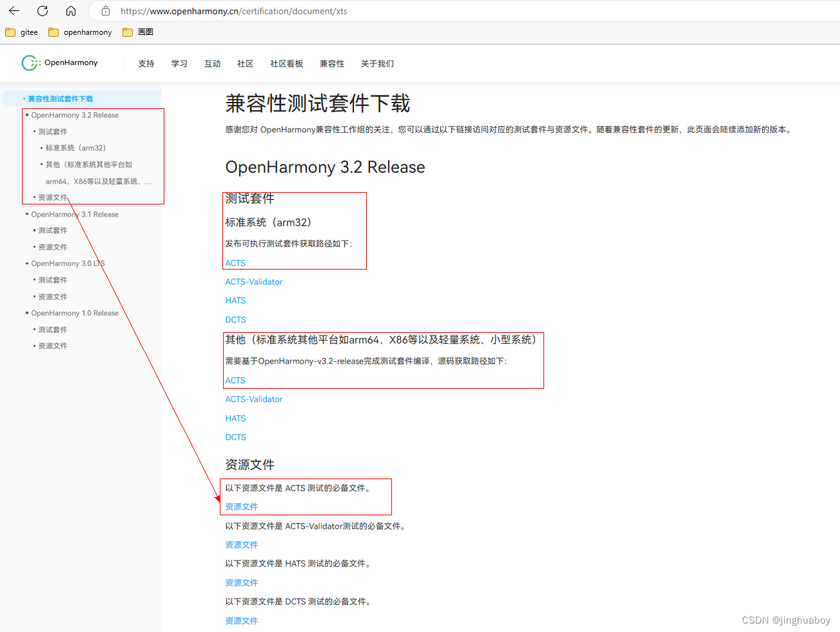Select 标准系统（arm32）in sidebar
The image size is (840, 632).
[x=76, y=148]
